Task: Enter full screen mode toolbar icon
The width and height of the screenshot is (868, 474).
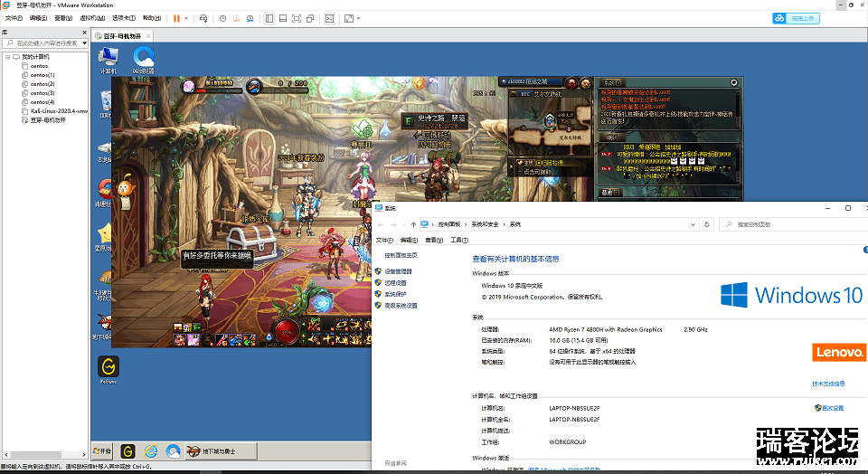Action: [297, 18]
